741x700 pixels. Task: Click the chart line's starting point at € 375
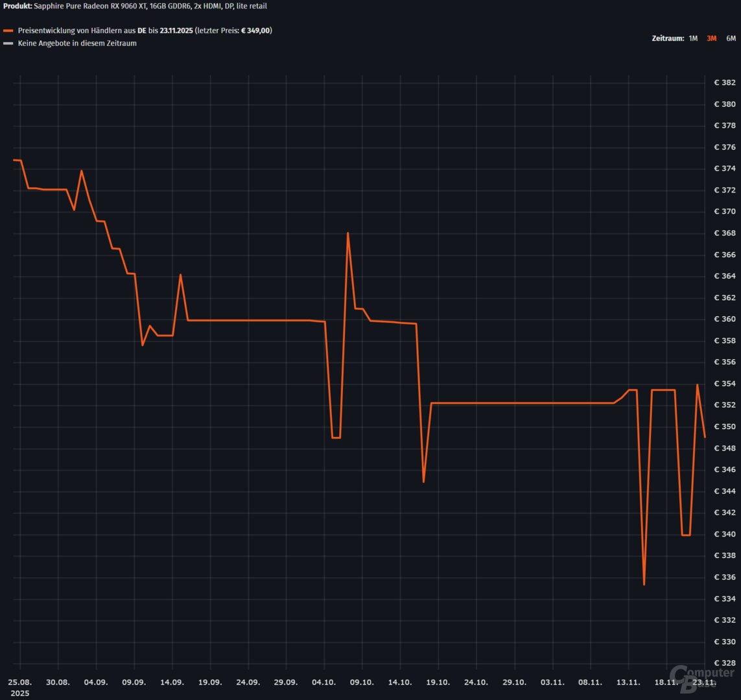tap(14, 160)
